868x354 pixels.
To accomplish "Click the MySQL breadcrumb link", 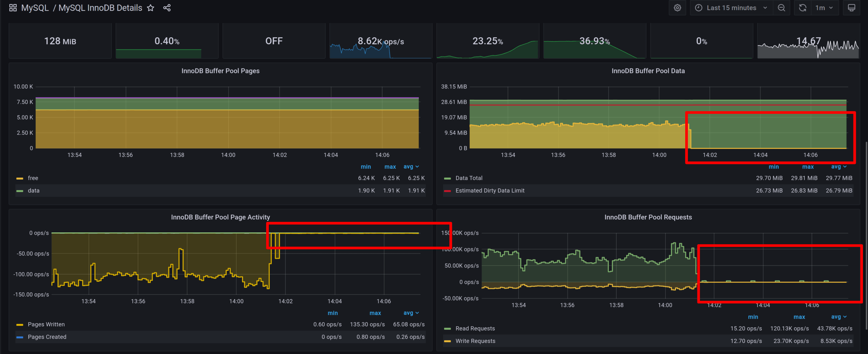I will pos(35,7).
